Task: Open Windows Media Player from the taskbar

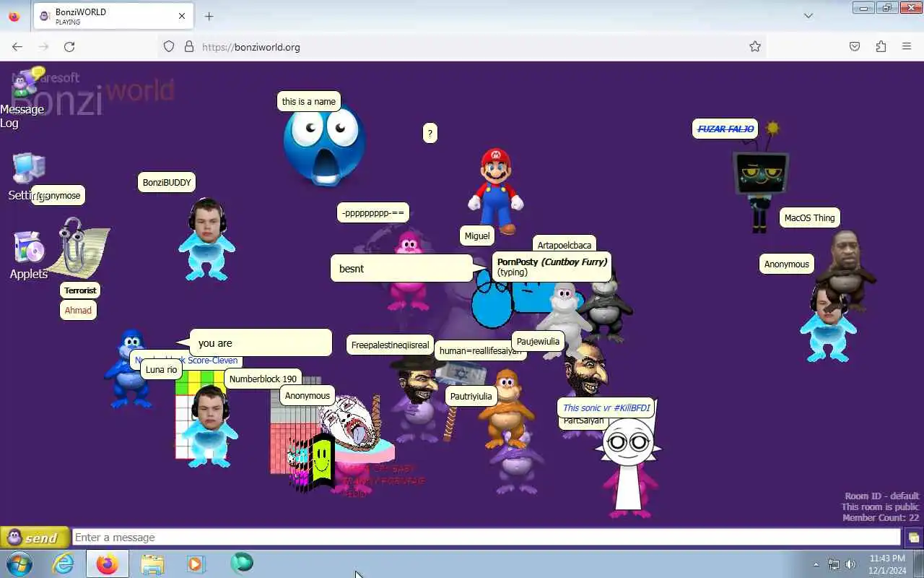Action: click(x=196, y=564)
